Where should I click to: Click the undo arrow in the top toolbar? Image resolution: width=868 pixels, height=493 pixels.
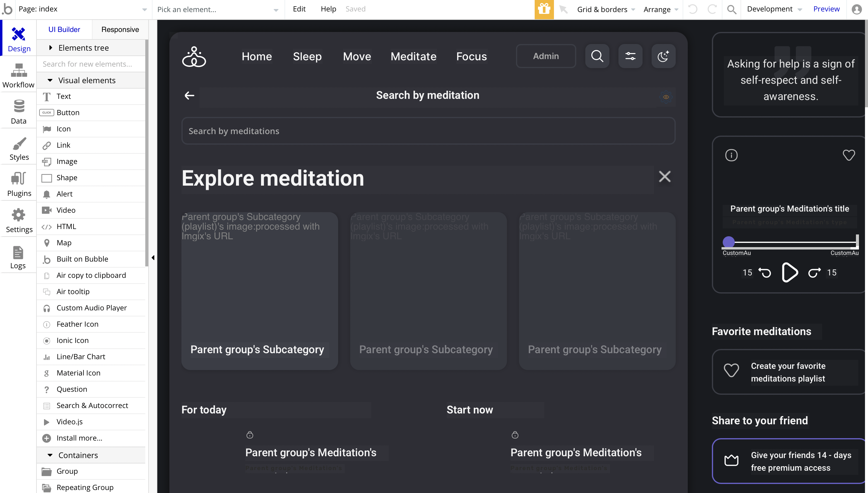[x=693, y=9]
